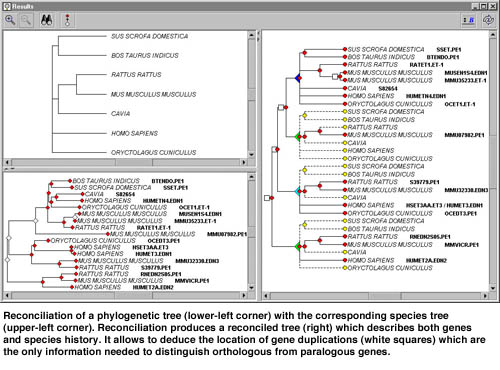
Task: Click the tree node toolbar icon
Action: tap(68, 20)
